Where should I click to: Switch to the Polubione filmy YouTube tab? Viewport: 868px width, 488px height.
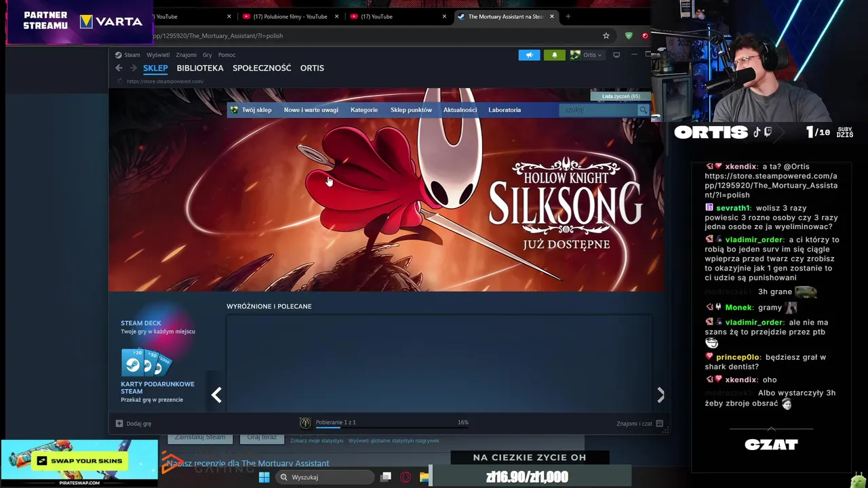click(290, 16)
